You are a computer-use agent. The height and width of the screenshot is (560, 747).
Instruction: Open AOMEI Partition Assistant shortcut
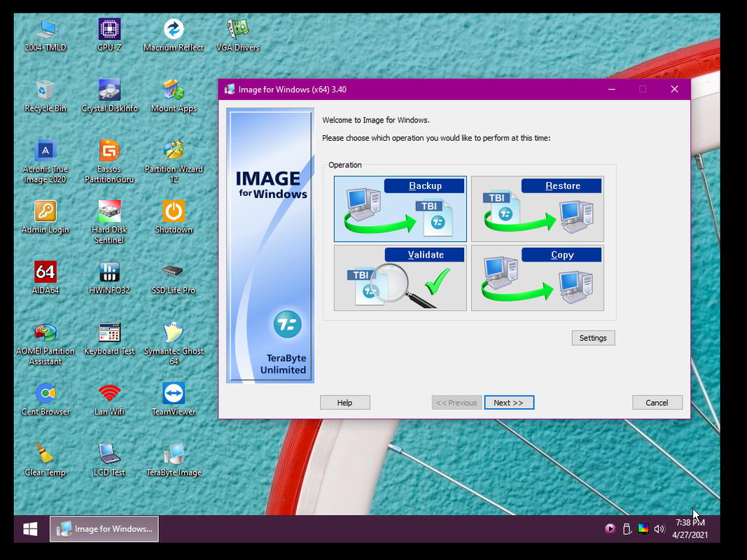coord(46,344)
